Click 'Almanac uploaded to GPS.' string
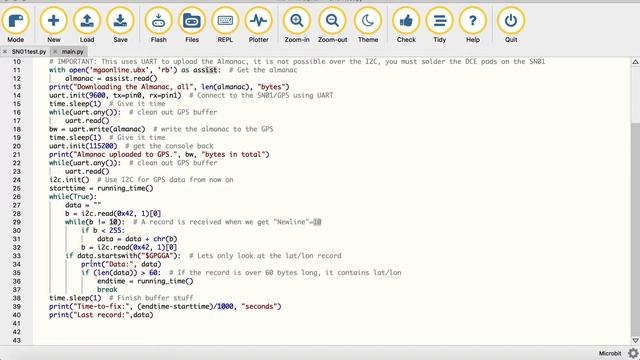 (x=125, y=155)
